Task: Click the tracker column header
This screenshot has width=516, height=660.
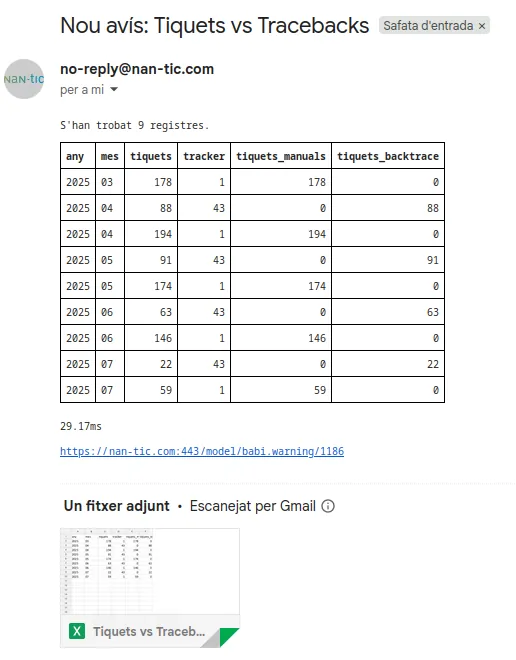Action: (204, 156)
